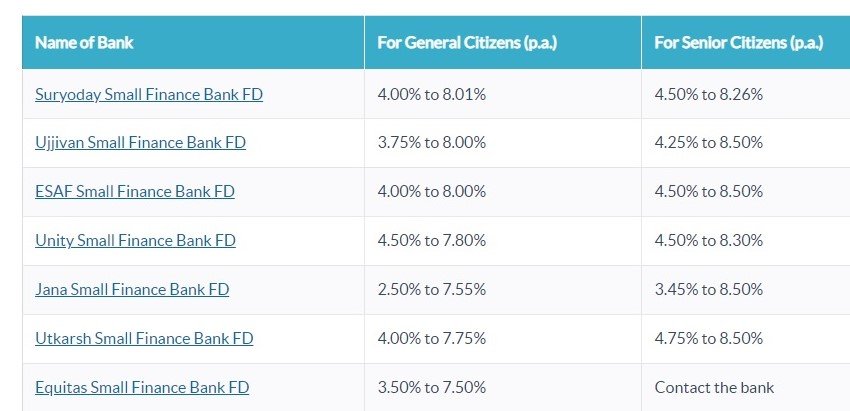This screenshot has height=411, width=850.
Task: Click Ujjivan's senior rate 4.25% to 8.50%
Action: (x=709, y=143)
